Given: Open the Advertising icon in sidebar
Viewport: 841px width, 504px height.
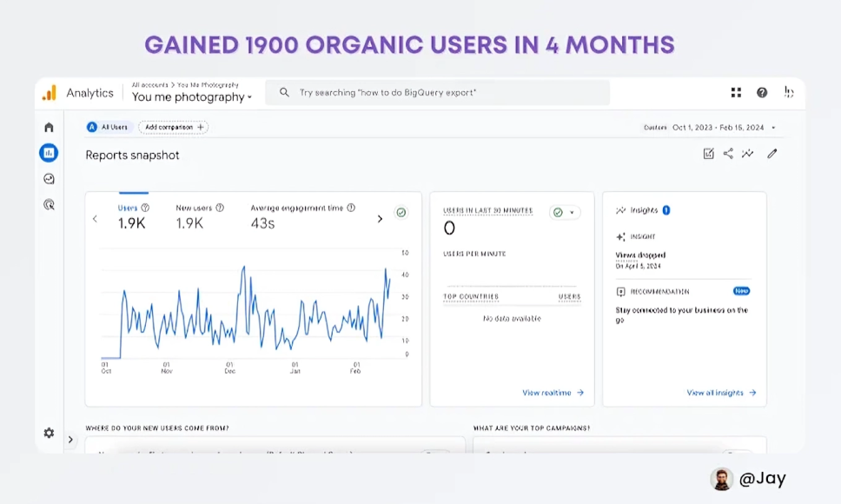Looking at the screenshot, I should point(49,205).
